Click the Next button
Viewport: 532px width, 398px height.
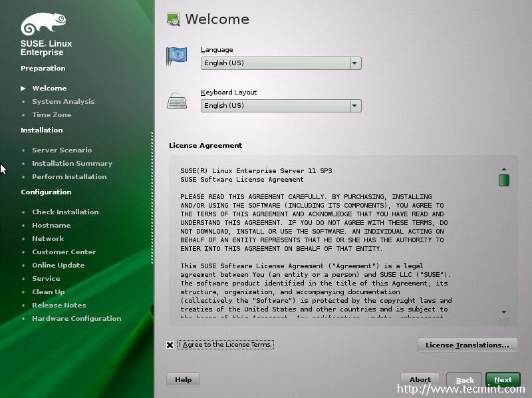pyautogui.click(x=503, y=379)
